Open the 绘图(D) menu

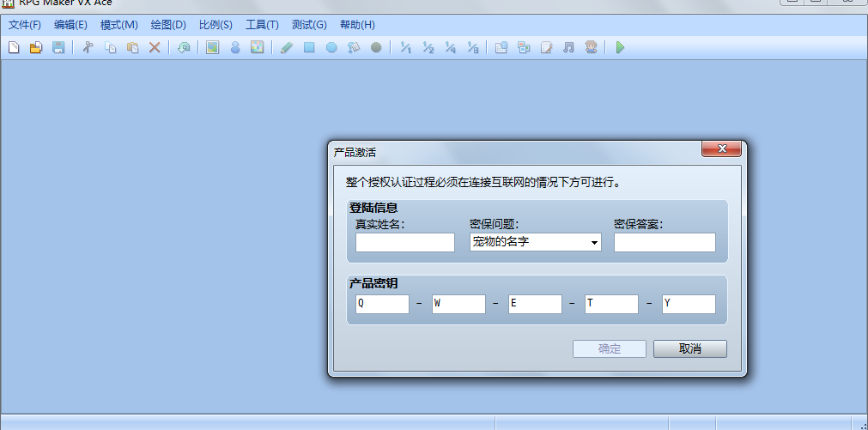pos(168,25)
